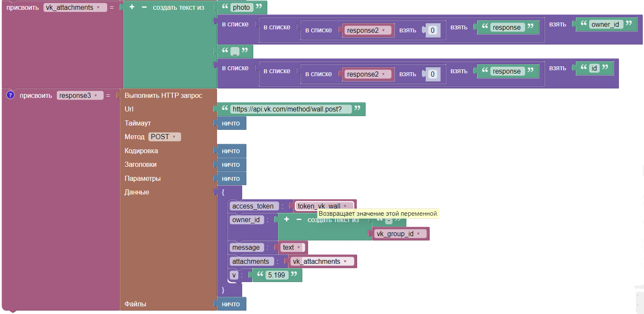This screenshot has height=314, width=644.
Task: Edit the access_token key field
Action: coord(254,206)
